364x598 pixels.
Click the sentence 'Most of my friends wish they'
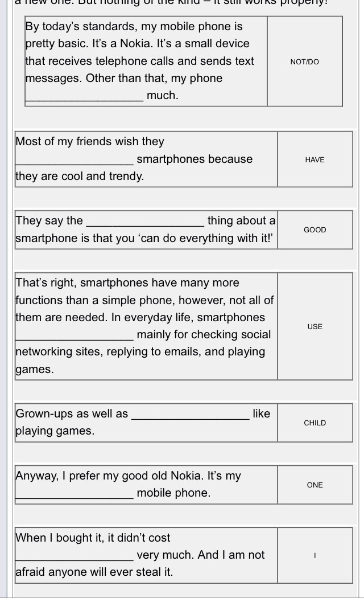[90, 141]
